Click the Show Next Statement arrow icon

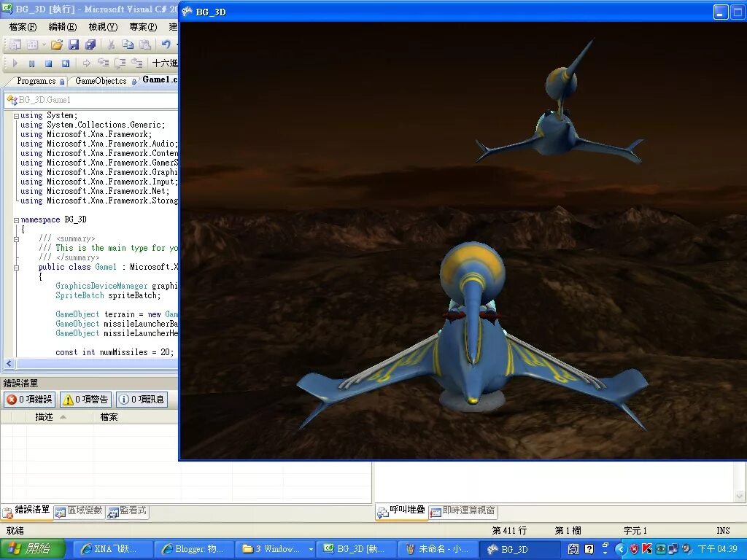86,63
